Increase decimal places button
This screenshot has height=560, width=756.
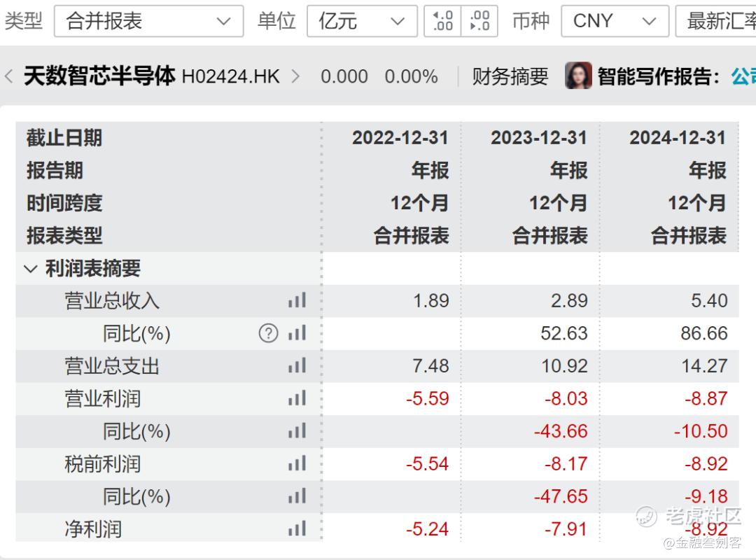(x=442, y=21)
